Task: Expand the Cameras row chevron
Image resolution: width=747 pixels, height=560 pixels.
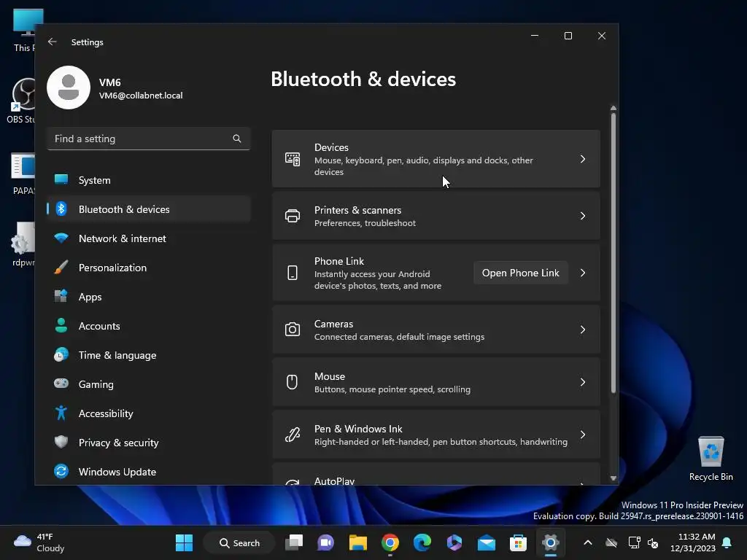Action: (583, 330)
